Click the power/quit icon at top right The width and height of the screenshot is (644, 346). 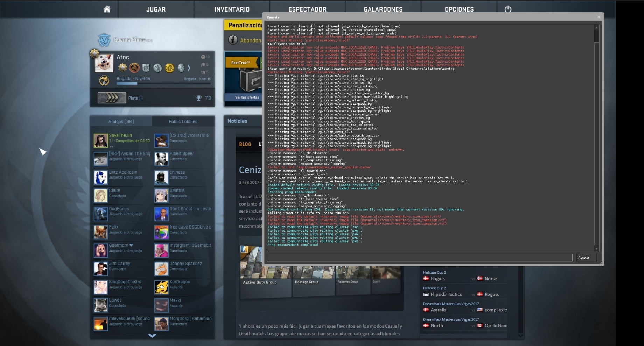[508, 9]
